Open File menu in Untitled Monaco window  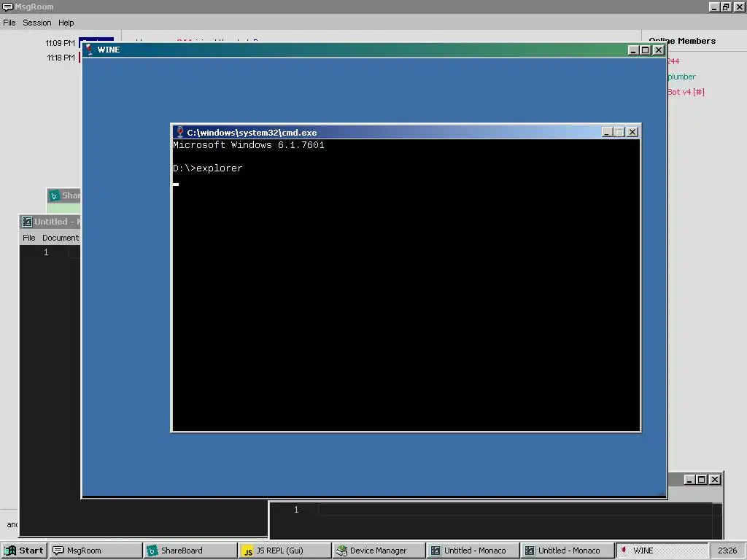pos(28,238)
